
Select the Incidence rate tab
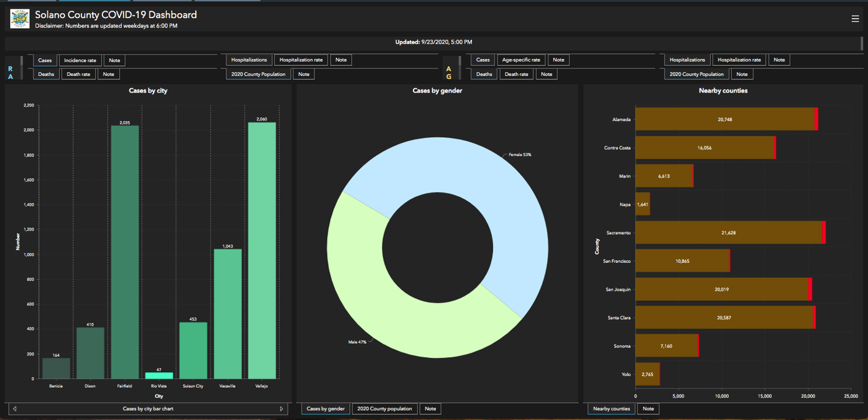pyautogui.click(x=80, y=60)
